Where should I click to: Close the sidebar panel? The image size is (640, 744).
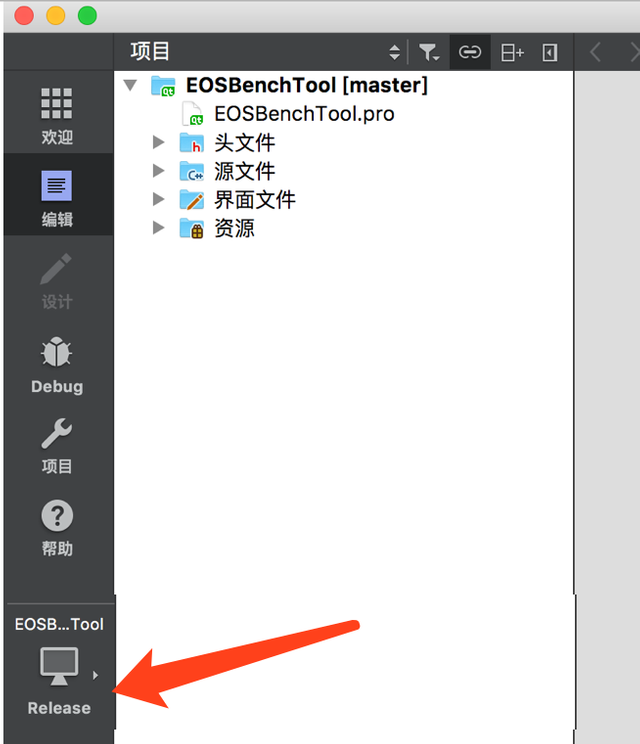click(550, 52)
